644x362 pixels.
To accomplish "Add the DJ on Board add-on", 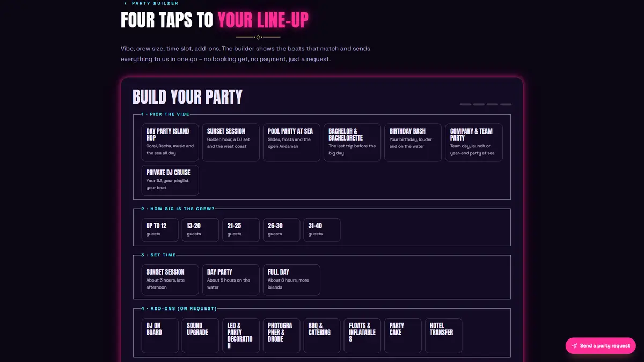I will pos(160,336).
